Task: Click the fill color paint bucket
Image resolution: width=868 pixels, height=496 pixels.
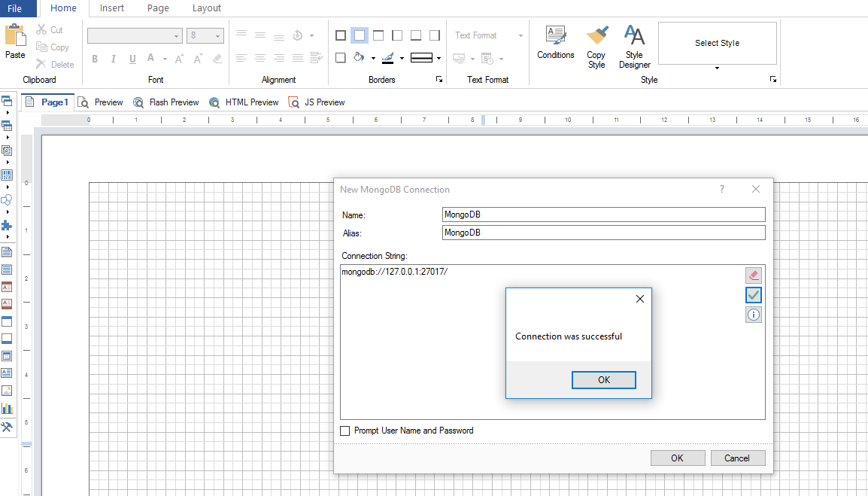Action: (x=359, y=58)
